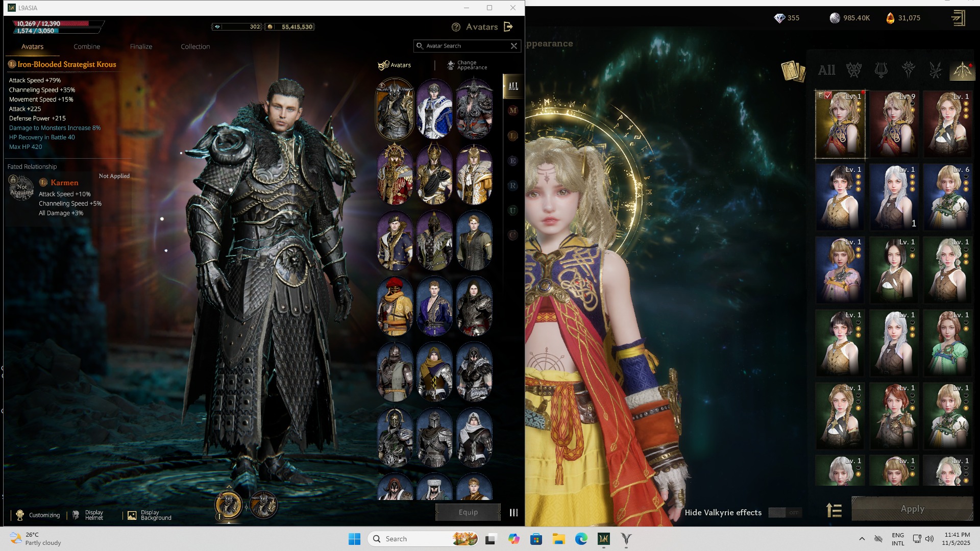Toggle Hide Valkyrie effects switch
Viewport: 980px width, 551px height.
(x=785, y=513)
